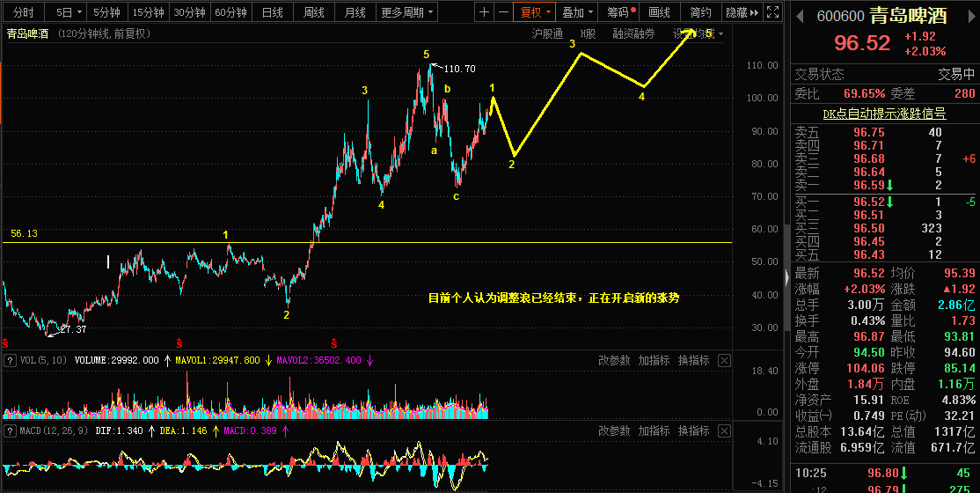Click 改参数 in VOL panel

pyautogui.click(x=614, y=360)
